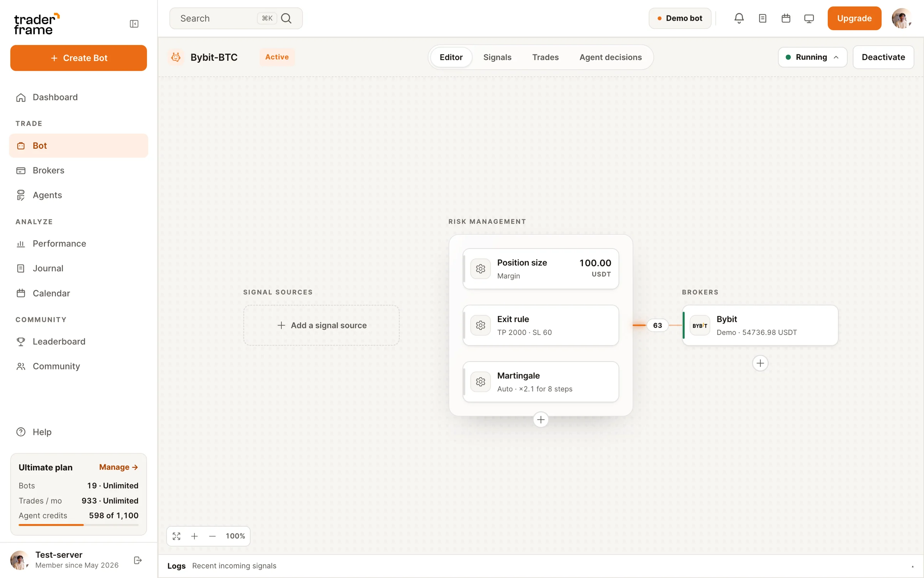Switch to the Signals tab
The image size is (924, 578).
pos(497,57)
